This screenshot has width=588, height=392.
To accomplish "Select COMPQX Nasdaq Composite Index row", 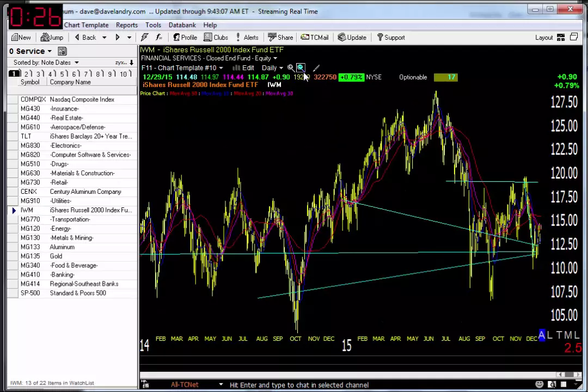I will (72, 100).
